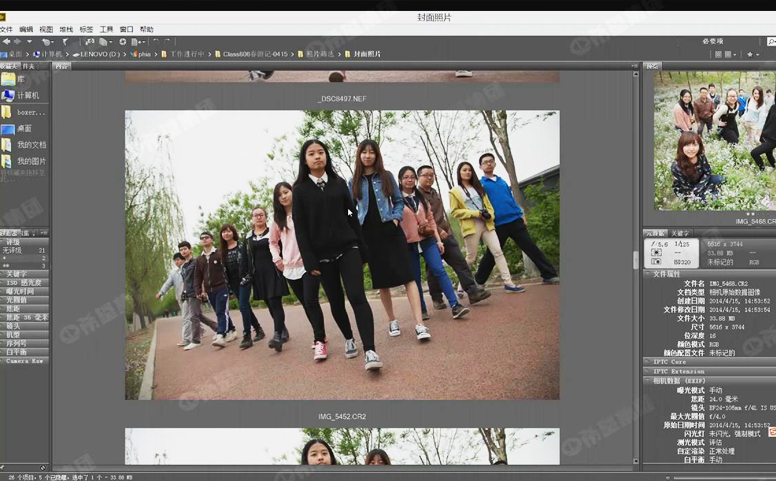Open the 工具 menu
The image size is (776, 481).
coord(106,29)
